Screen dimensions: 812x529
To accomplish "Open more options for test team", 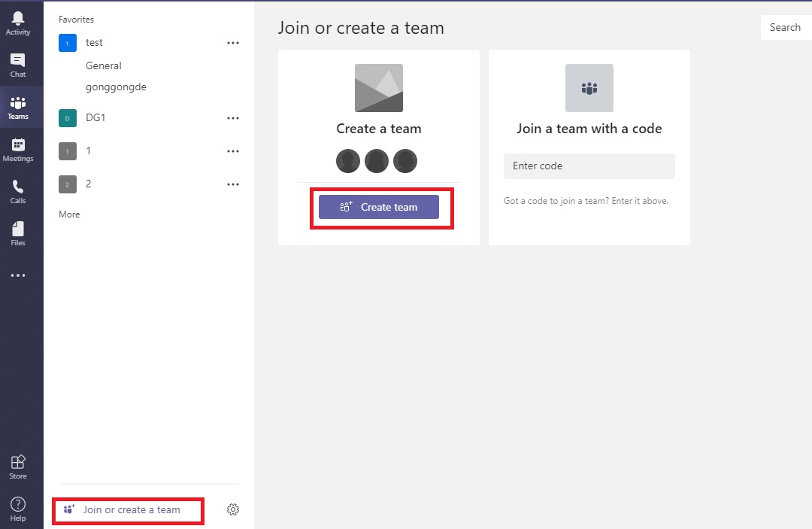I will coord(233,43).
